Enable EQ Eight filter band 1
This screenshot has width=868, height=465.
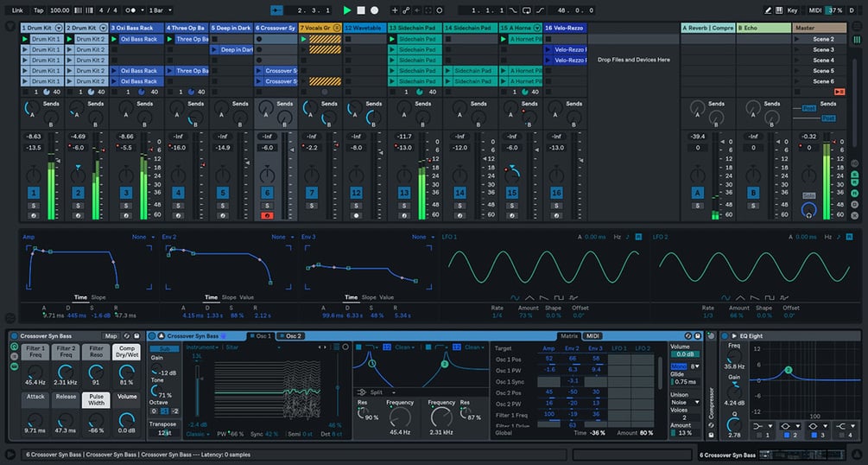(761, 436)
